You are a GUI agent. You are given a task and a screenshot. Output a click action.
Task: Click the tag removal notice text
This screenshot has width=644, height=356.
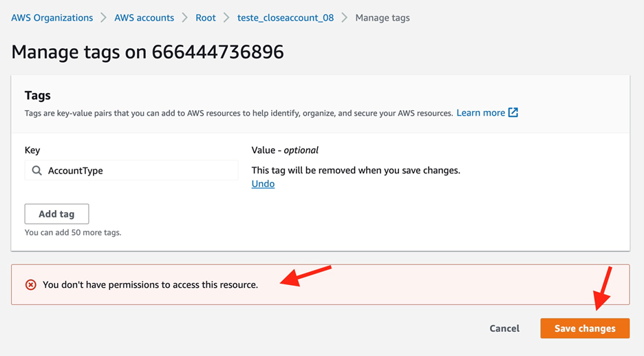[x=356, y=170]
